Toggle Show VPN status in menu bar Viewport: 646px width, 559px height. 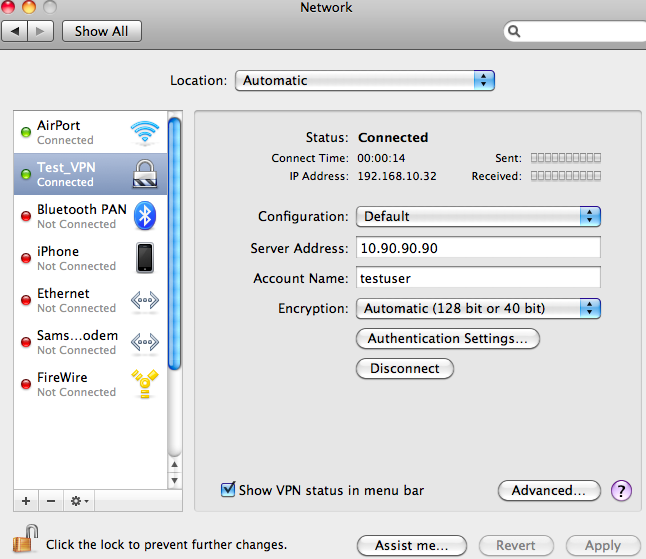pos(229,490)
